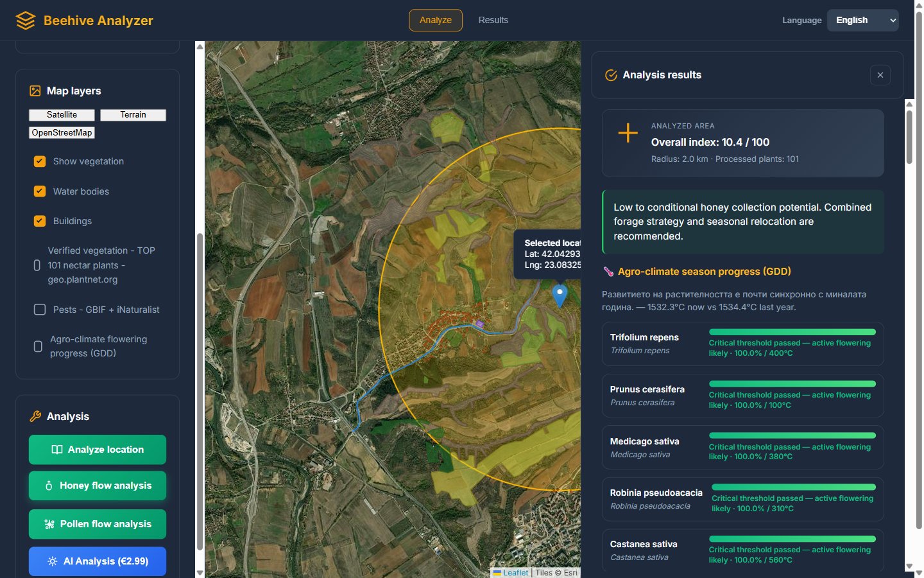Image resolution: width=924 pixels, height=578 pixels.
Task: Open the Leaflet attribution link
Action: click(x=511, y=573)
